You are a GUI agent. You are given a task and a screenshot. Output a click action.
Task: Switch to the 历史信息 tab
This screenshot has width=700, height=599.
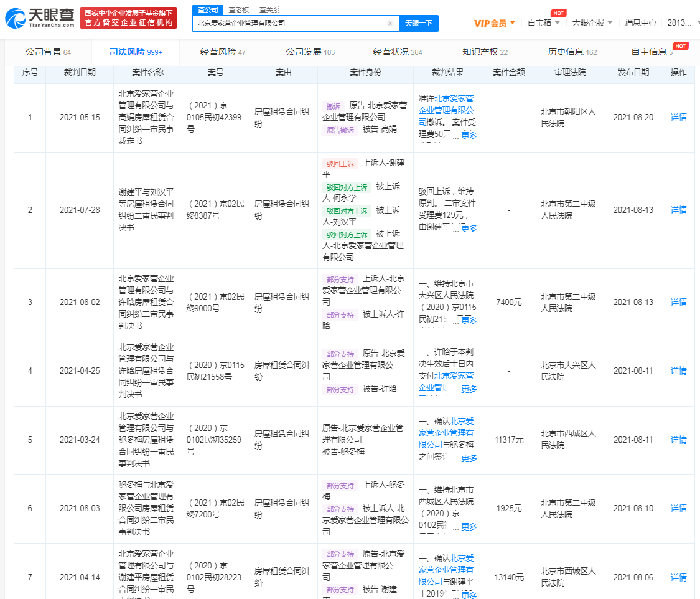click(x=572, y=52)
